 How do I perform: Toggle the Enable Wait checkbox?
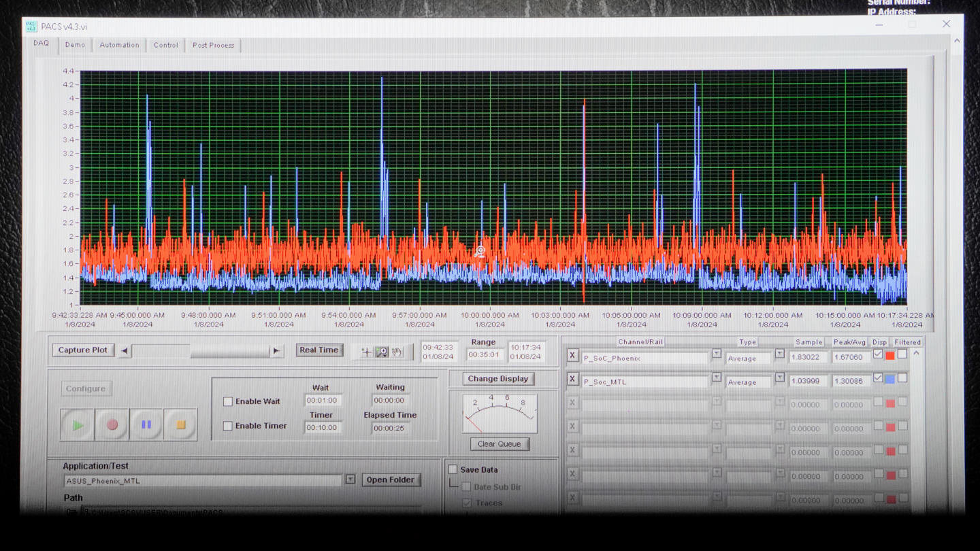click(228, 401)
